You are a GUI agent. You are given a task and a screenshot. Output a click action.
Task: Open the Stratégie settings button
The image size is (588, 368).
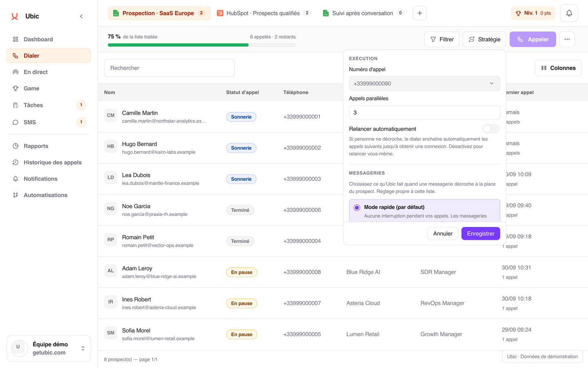pos(484,39)
